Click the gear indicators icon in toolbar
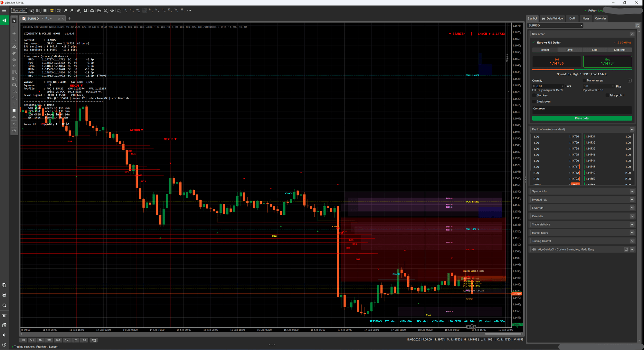The width and height of the screenshot is (644, 350). 52,10
